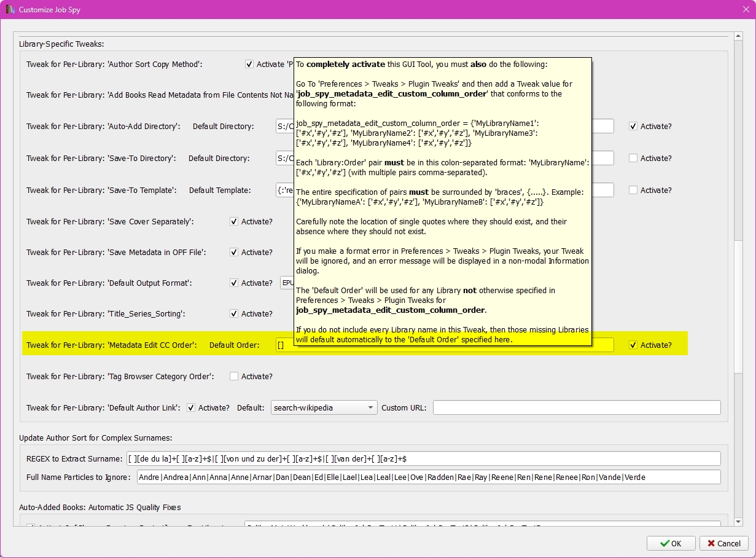Click the Metadata Edit CC Default Order field
The height and width of the screenshot is (558, 756).
pos(445,345)
